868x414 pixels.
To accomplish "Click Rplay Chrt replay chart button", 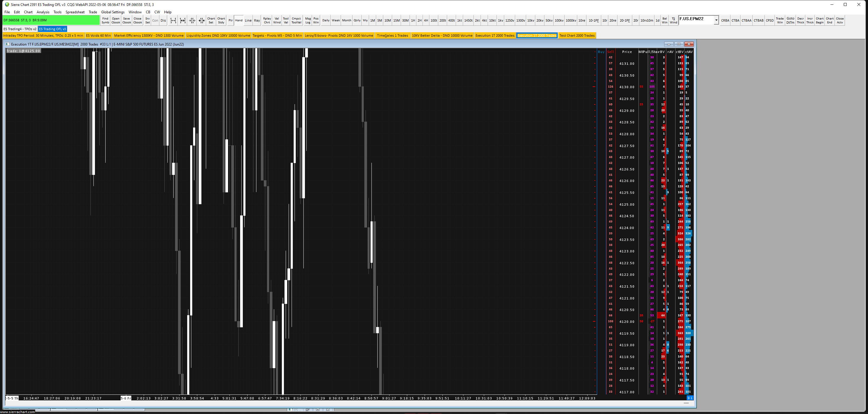I will (x=267, y=20).
